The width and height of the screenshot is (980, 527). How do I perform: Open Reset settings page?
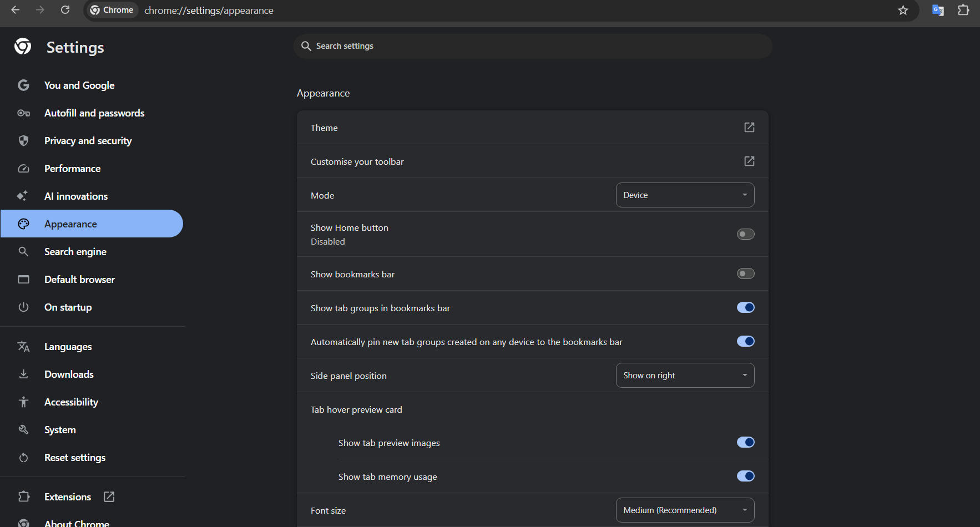75,458
